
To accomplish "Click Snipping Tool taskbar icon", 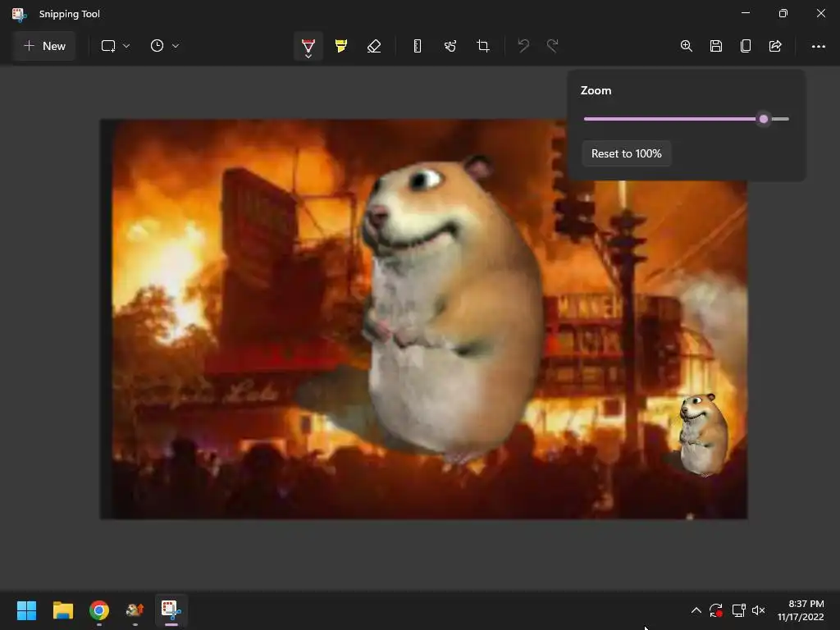I will [x=171, y=610].
